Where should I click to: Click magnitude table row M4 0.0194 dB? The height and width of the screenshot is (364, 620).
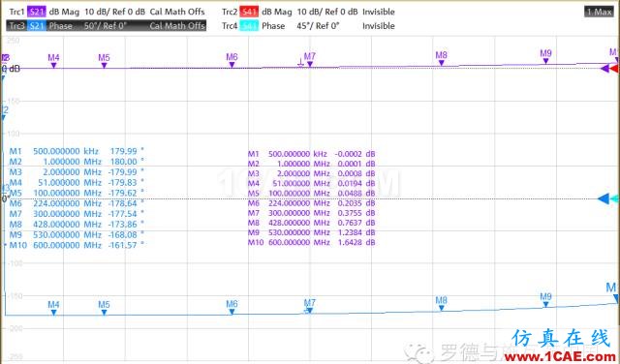pos(312,183)
